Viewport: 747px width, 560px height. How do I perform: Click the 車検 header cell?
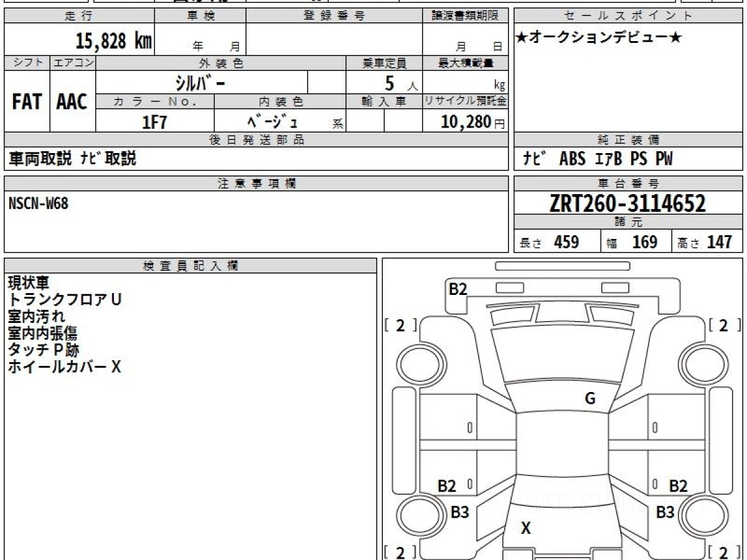coord(200,16)
